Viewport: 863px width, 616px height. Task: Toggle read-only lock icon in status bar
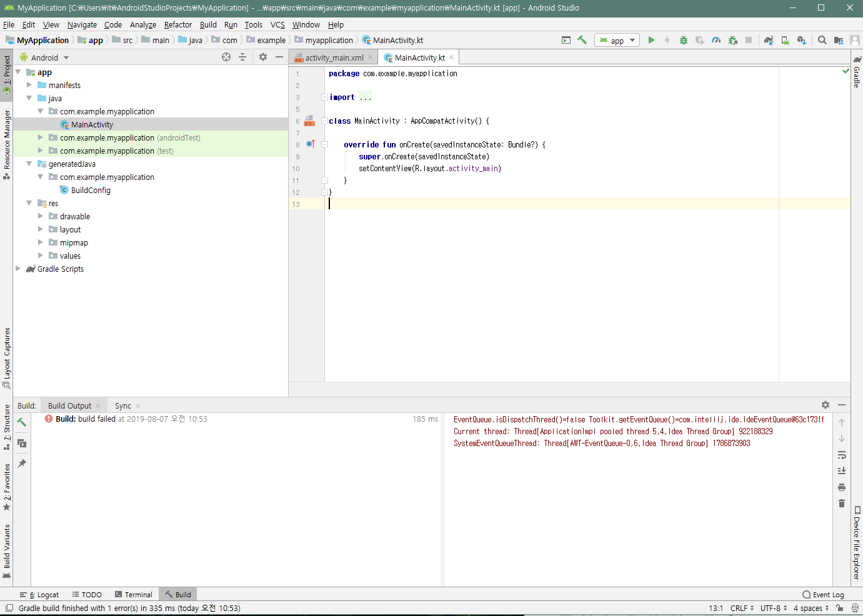pos(840,608)
